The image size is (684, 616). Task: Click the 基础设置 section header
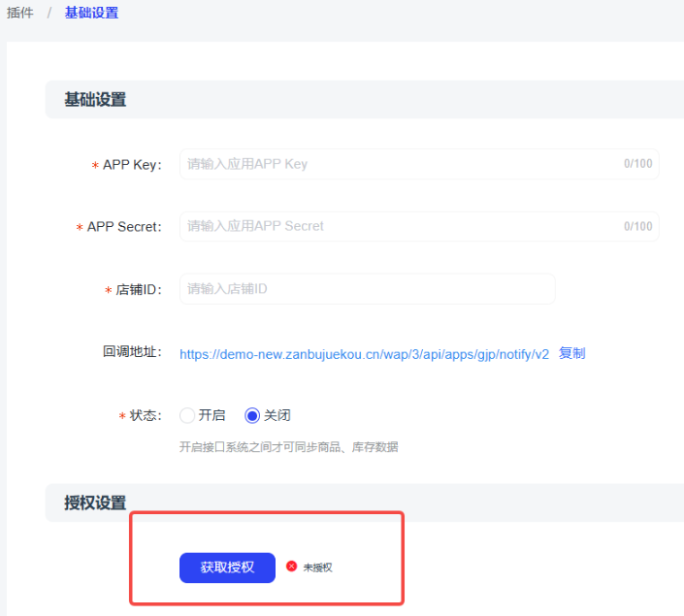(95, 99)
